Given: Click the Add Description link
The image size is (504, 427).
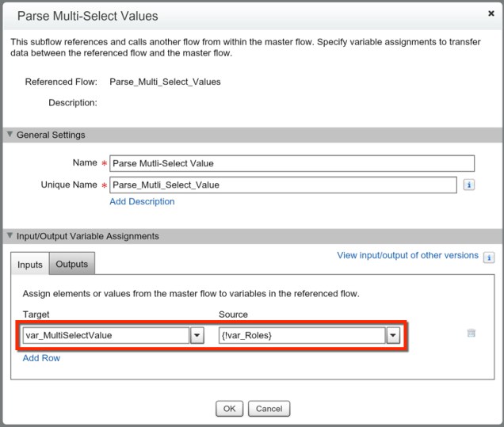Looking at the screenshot, I should pyautogui.click(x=142, y=201).
